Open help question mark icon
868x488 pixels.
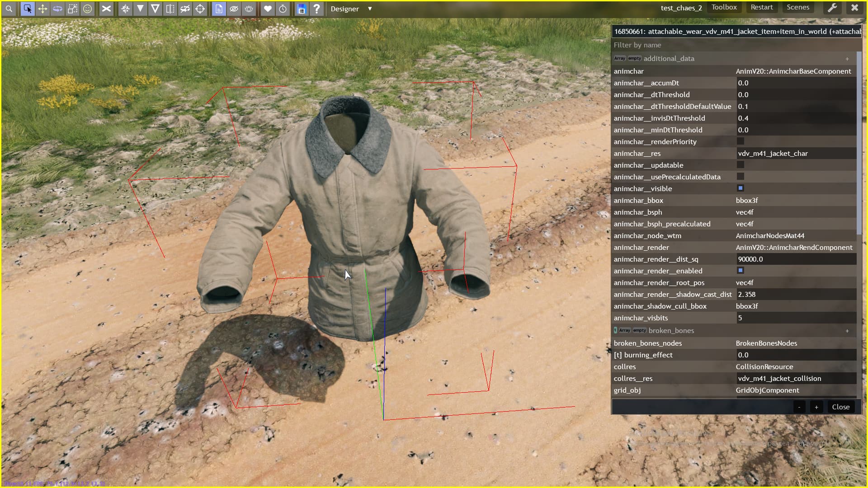click(x=316, y=9)
